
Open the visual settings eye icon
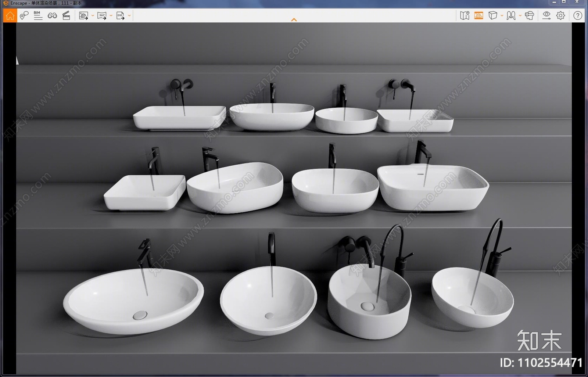click(546, 15)
